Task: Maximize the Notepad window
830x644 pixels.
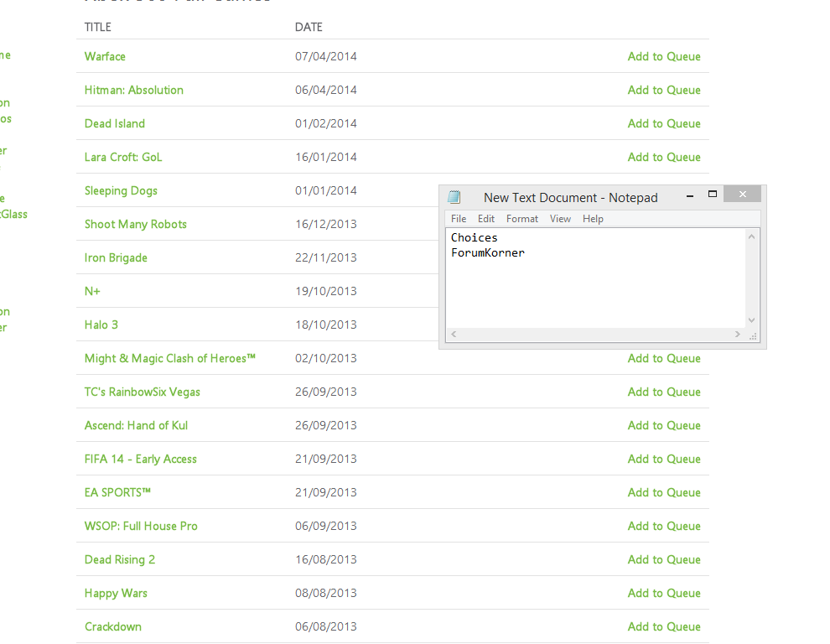Action: (713, 195)
